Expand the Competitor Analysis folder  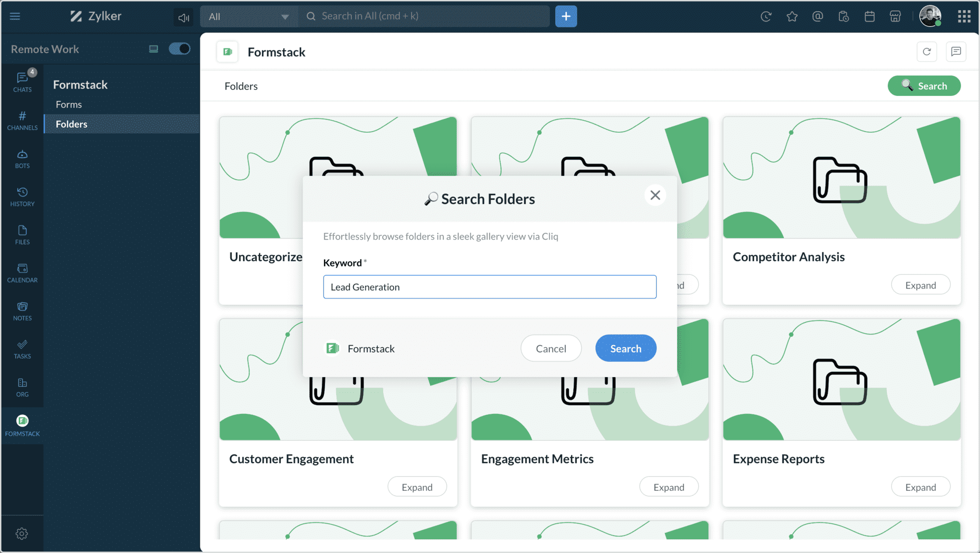tap(920, 285)
